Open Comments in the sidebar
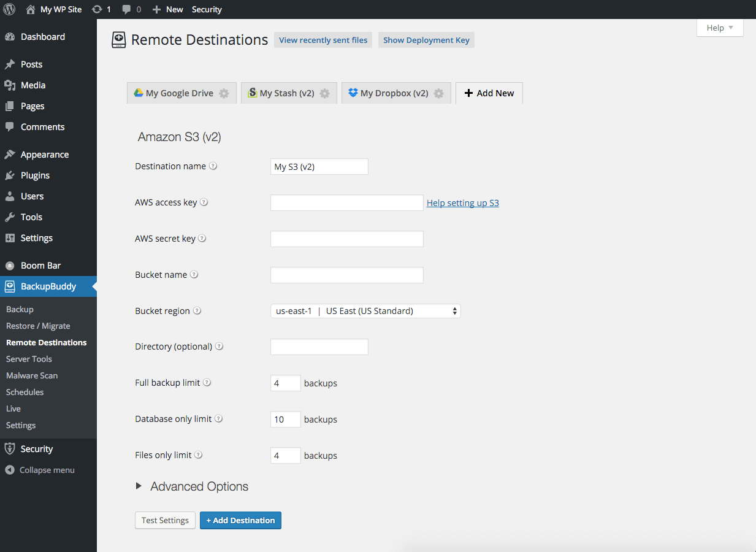756x552 pixels. click(48, 127)
